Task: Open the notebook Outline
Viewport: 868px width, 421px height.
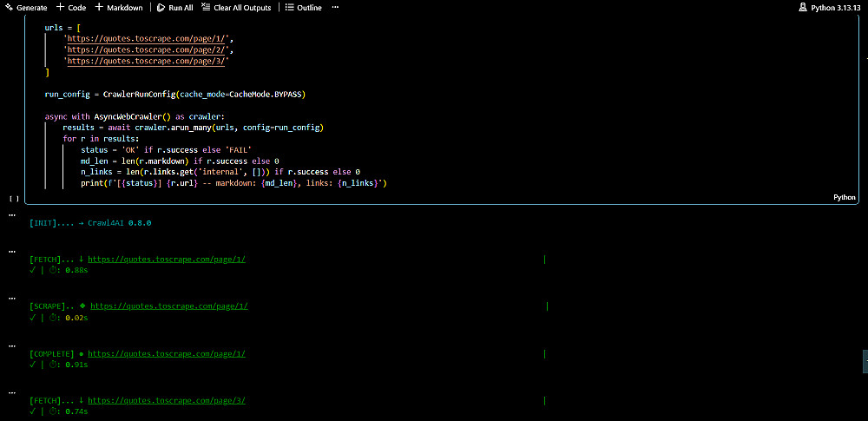Action: point(303,8)
